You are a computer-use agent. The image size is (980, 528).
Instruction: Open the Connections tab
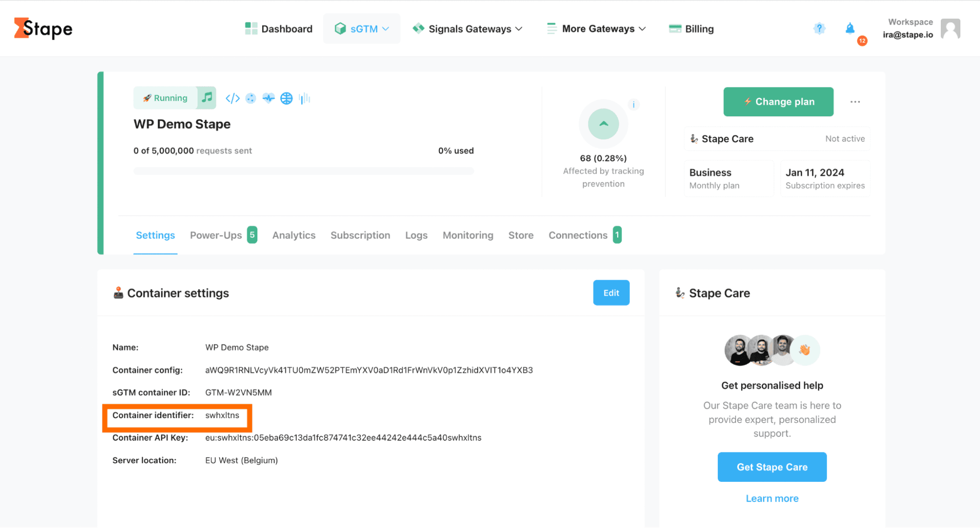click(x=585, y=235)
